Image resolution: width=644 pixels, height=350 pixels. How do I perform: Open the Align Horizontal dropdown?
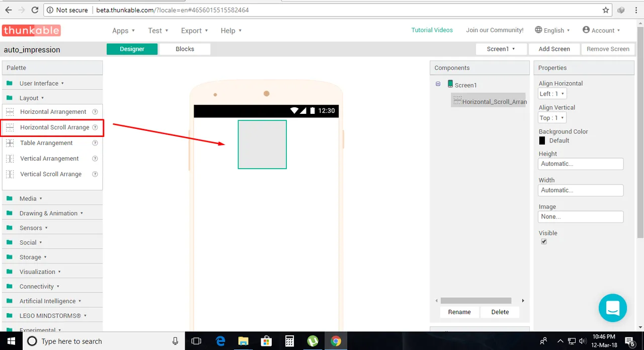(552, 94)
